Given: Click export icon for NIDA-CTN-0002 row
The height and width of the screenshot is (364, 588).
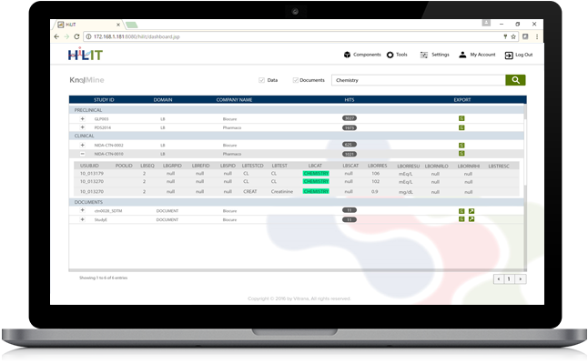Looking at the screenshot, I should click(x=461, y=145).
